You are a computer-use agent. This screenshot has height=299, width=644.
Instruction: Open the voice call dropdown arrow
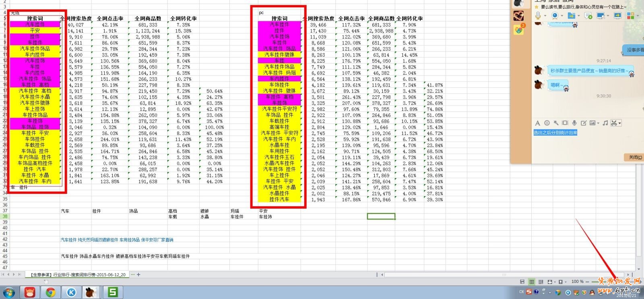click(x=545, y=16)
